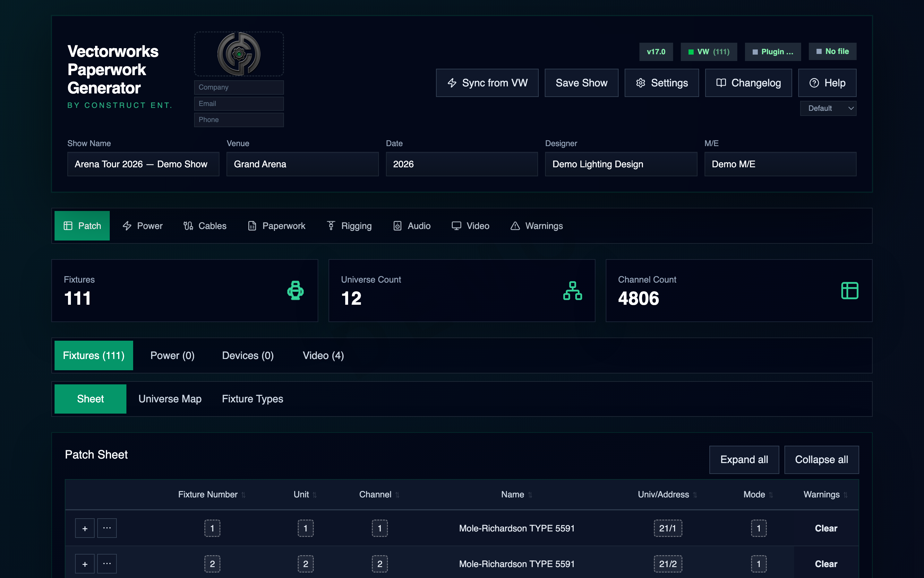The width and height of the screenshot is (924, 578).
Task: Switch to the Fixture Types view
Action: coord(252,399)
